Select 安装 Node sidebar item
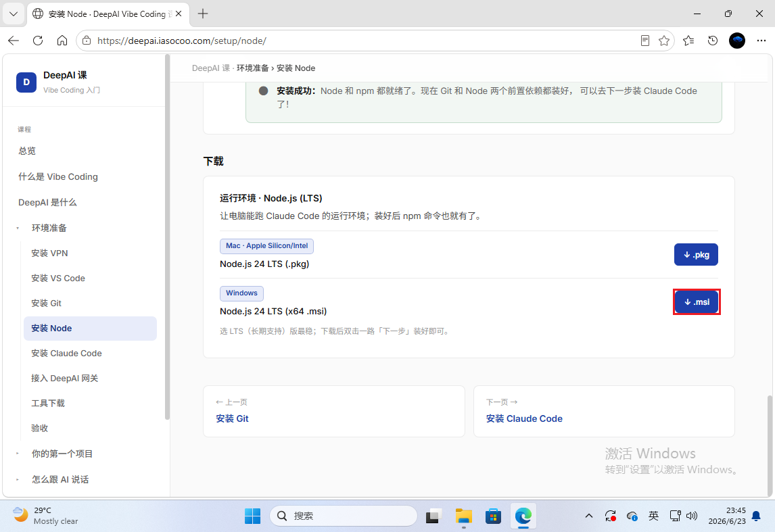This screenshot has height=532, width=775. point(90,328)
